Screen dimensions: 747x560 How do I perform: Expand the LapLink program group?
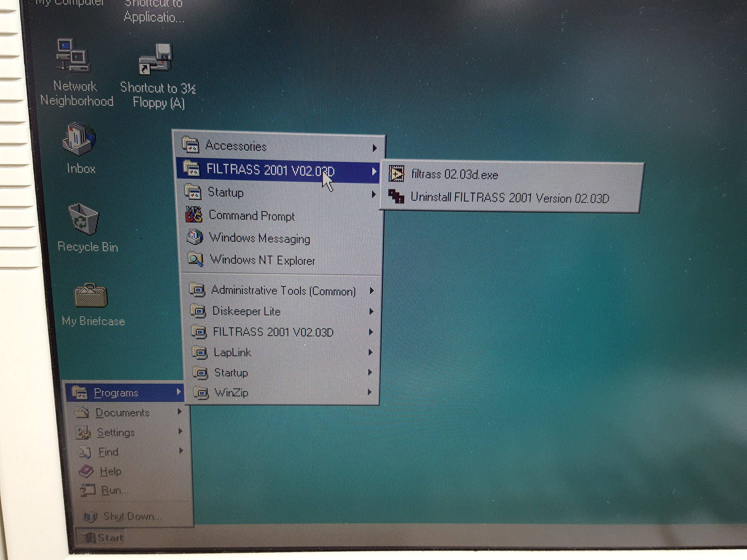pos(233,353)
